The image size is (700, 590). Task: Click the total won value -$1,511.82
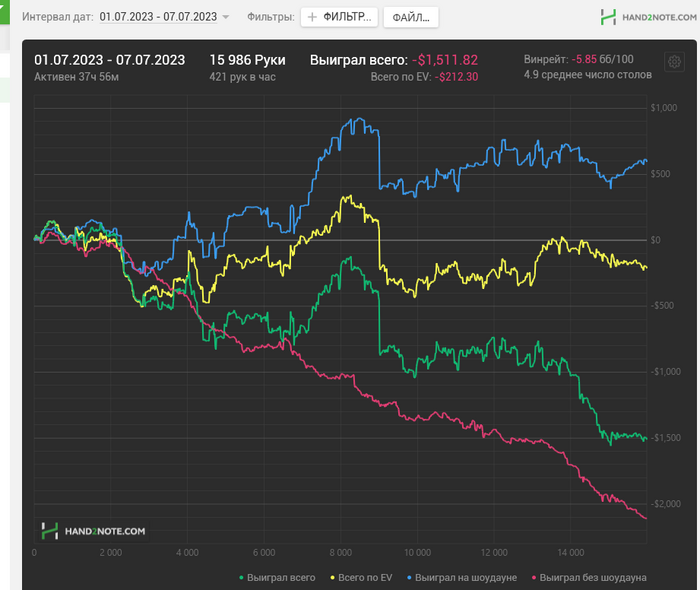pyautogui.click(x=445, y=60)
